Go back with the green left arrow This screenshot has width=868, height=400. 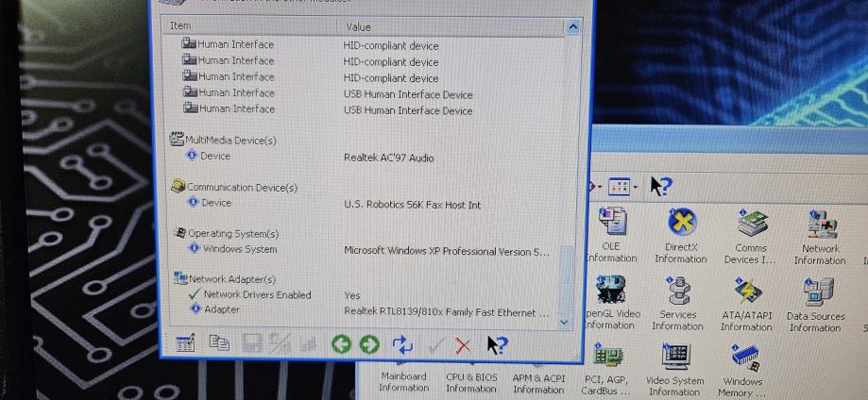(342, 344)
